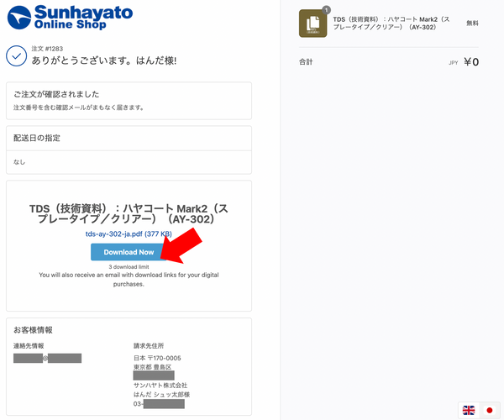Click the 3 download limit note

point(129,267)
